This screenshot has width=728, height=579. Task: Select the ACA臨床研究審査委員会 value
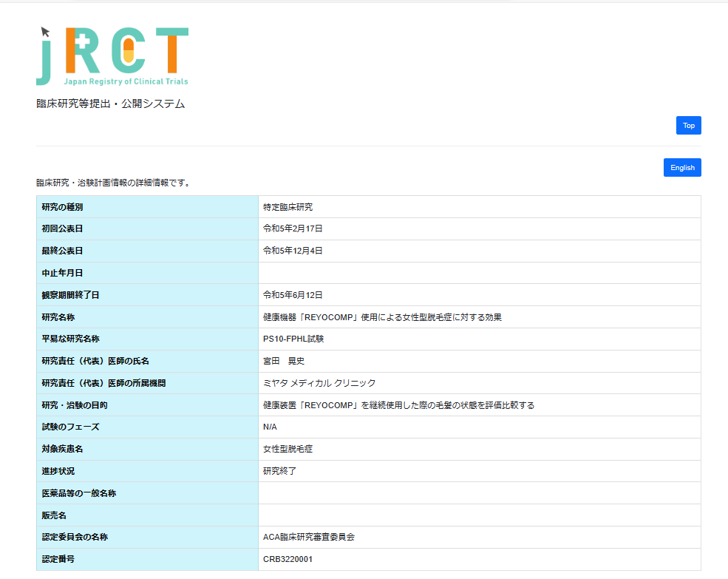click(309, 537)
